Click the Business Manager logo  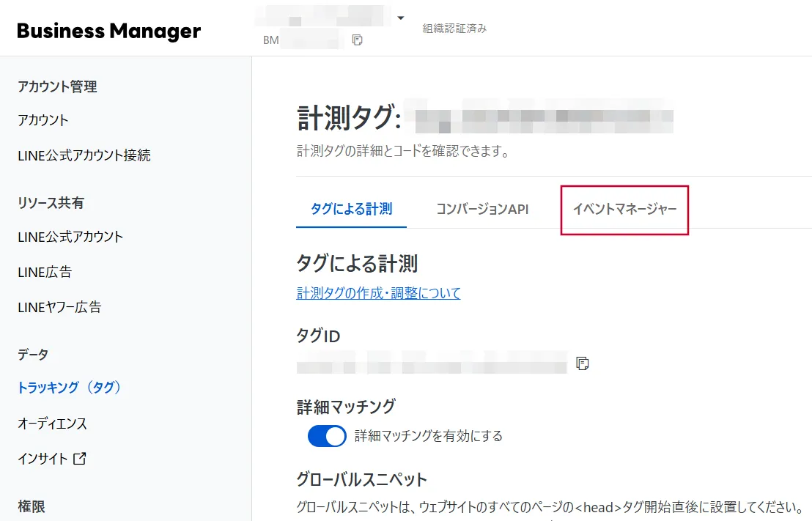tap(107, 31)
